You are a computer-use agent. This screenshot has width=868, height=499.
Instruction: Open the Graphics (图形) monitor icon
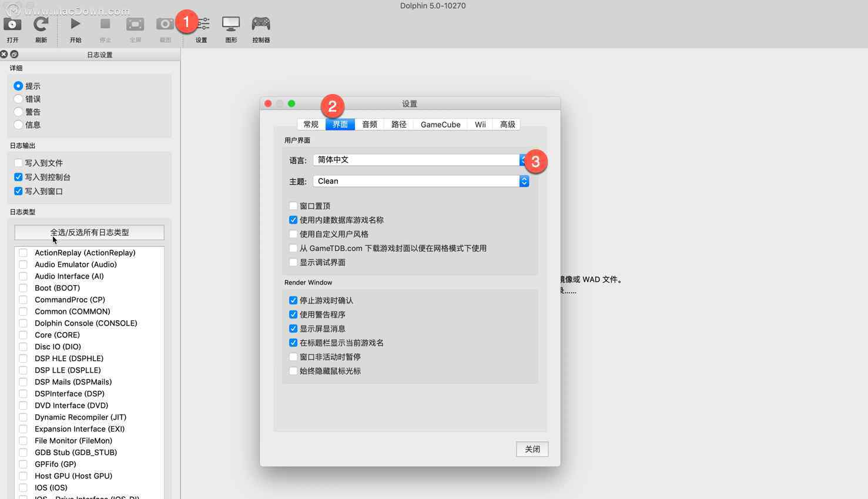coord(231,24)
